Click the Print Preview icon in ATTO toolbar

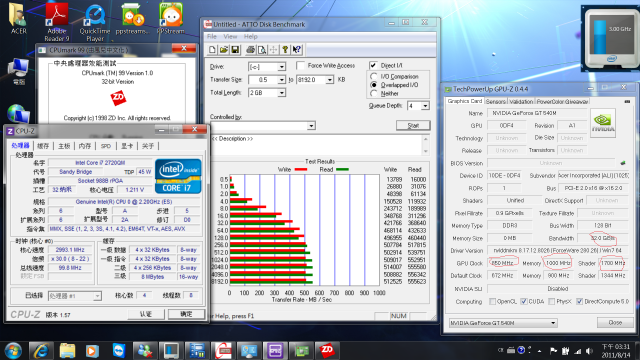tap(262, 50)
